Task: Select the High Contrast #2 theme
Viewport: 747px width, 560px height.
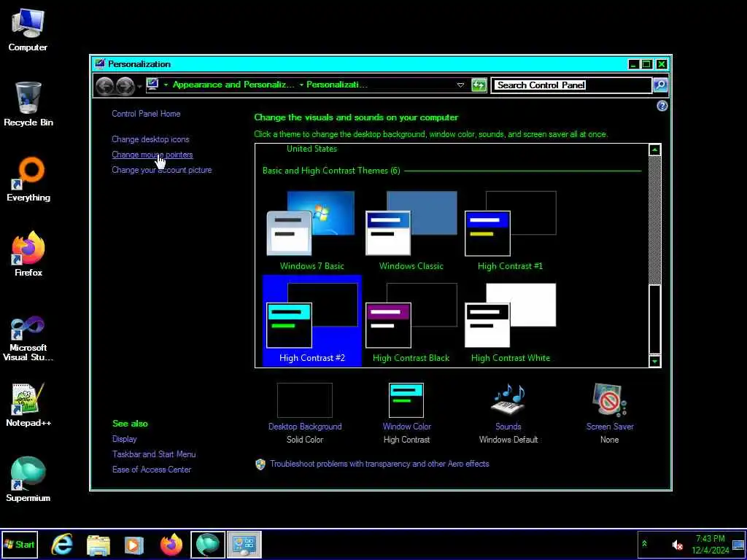Action: pyautogui.click(x=312, y=322)
